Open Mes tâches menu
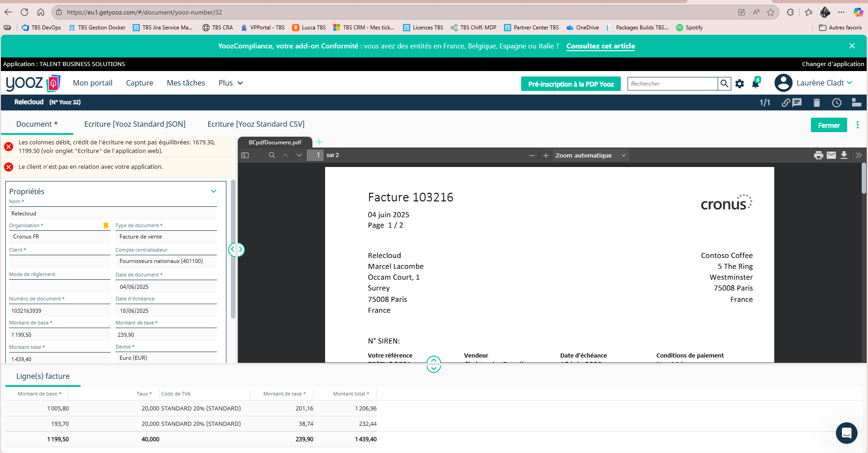The height and width of the screenshot is (453, 868). 186,83
